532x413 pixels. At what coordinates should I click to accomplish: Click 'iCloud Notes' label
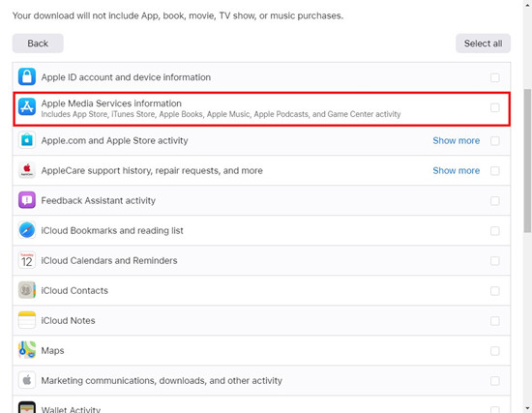pos(68,320)
